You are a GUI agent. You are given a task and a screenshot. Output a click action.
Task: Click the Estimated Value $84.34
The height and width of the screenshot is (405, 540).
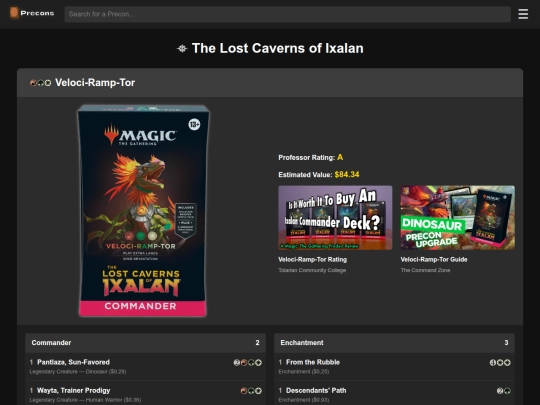(347, 175)
